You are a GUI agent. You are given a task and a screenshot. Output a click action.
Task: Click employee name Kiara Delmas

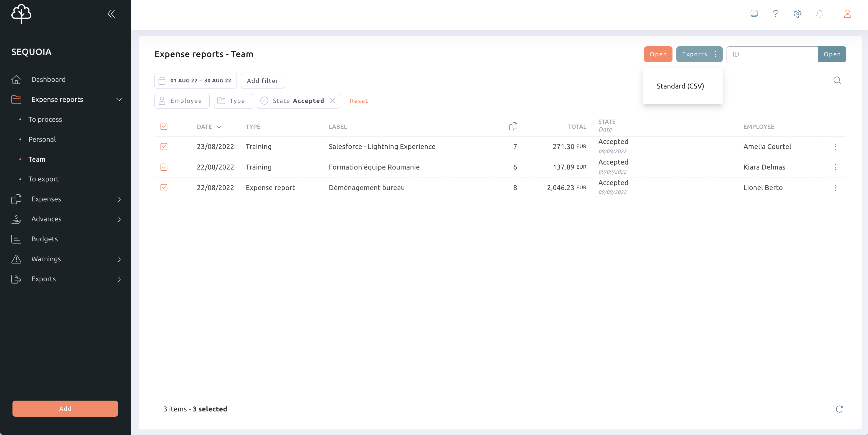tap(764, 167)
